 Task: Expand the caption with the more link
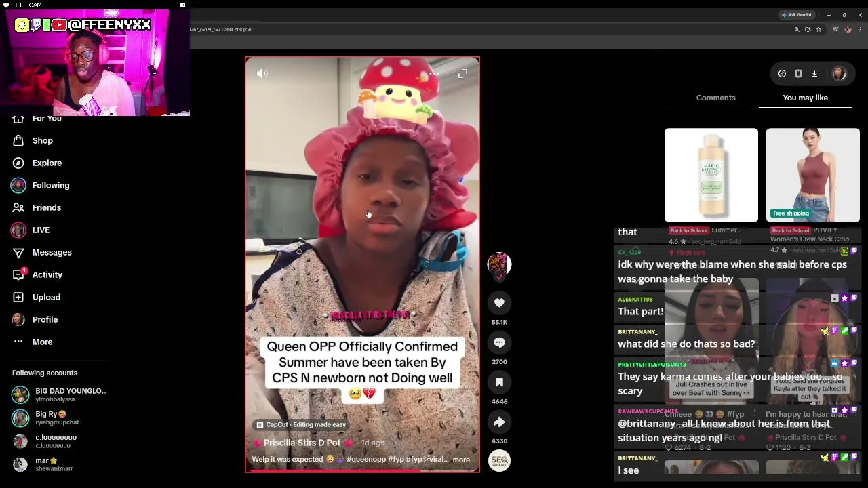tap(461, 460)
